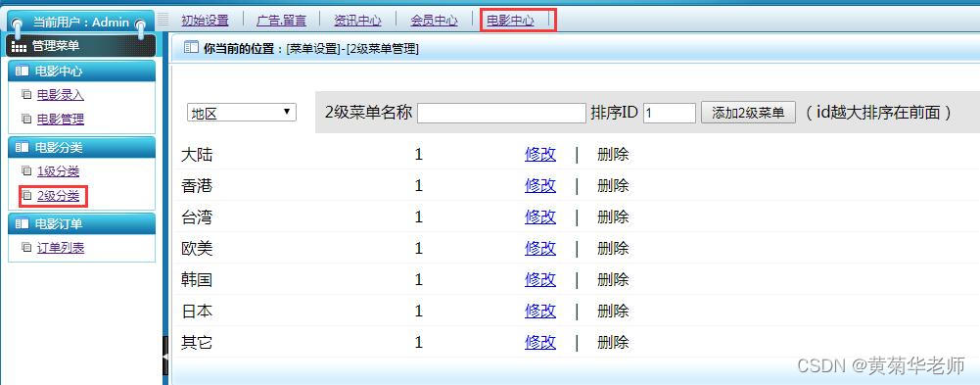This screenshot has height=385, width=980.
Task: Collapse the sidebar using the arrow handle
Action: (165, 356)
